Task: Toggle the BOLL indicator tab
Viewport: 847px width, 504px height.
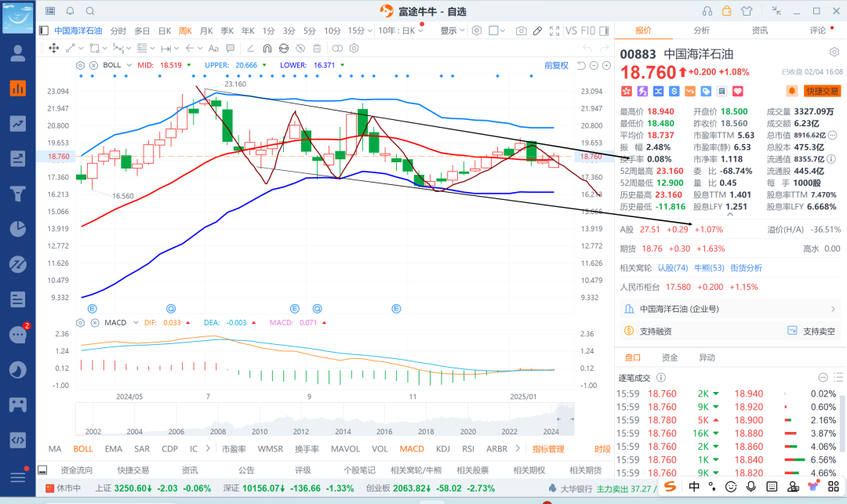Action: point(83,449)
